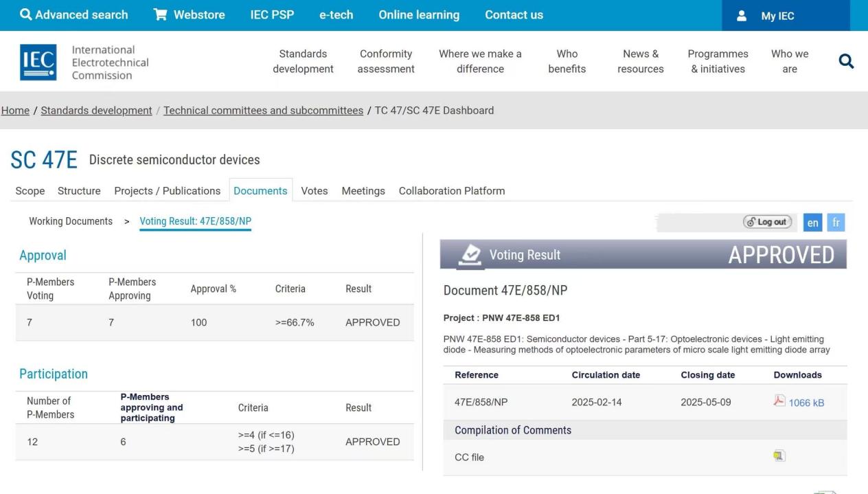Click the magnifier search icon in header
This screenshot has width=868, height=494.
846,62
